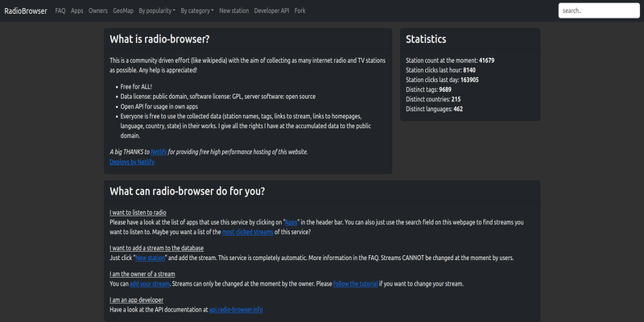Click the Station clicks last hour 8140
Image resolution: width=644 pixels, height=322 pixels.
pos(440,70)
